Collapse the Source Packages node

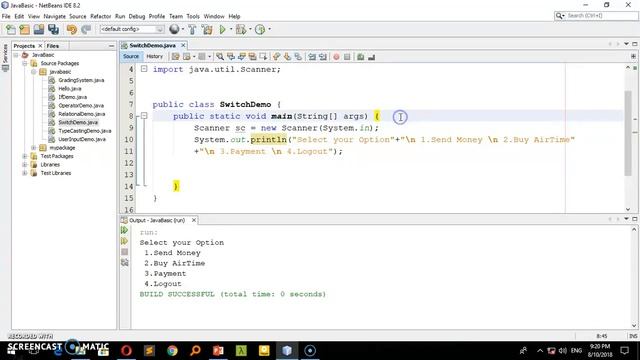pos(25,63)
